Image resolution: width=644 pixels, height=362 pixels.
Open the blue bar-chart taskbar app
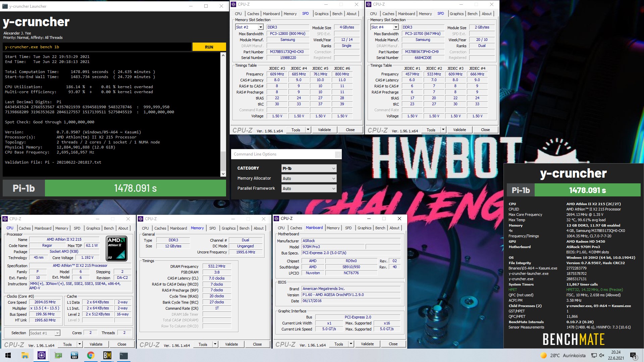coord(74,355)
